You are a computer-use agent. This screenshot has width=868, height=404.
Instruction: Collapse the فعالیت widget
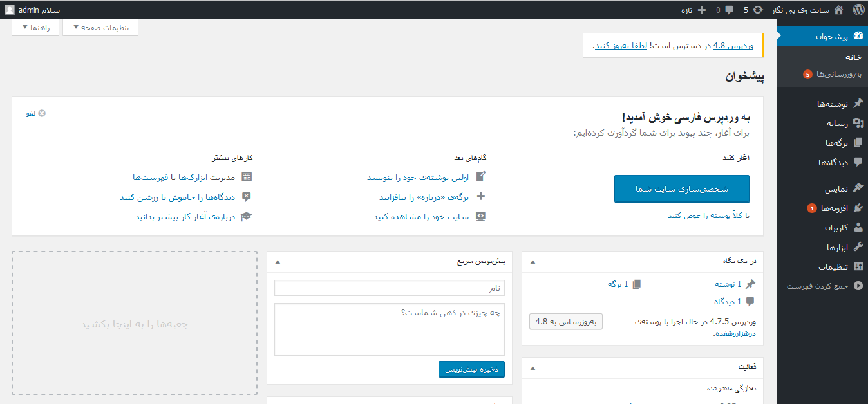532,368
